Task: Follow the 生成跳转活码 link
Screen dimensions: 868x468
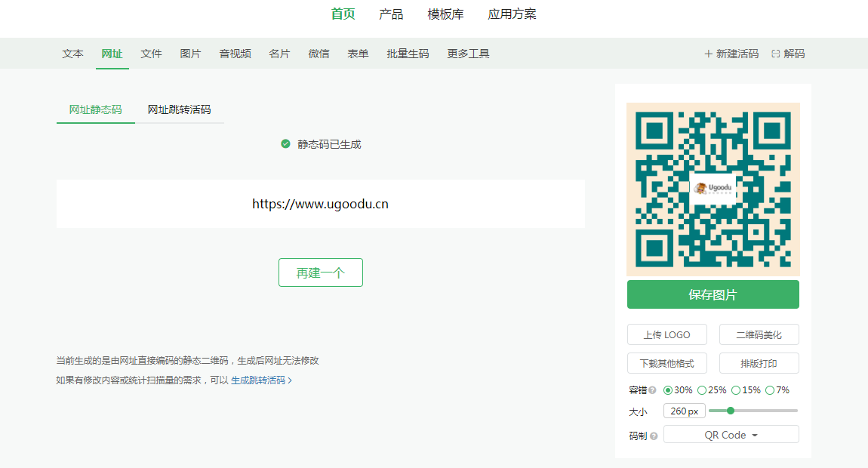Action: pyautogui.click(x=261, y=380)
